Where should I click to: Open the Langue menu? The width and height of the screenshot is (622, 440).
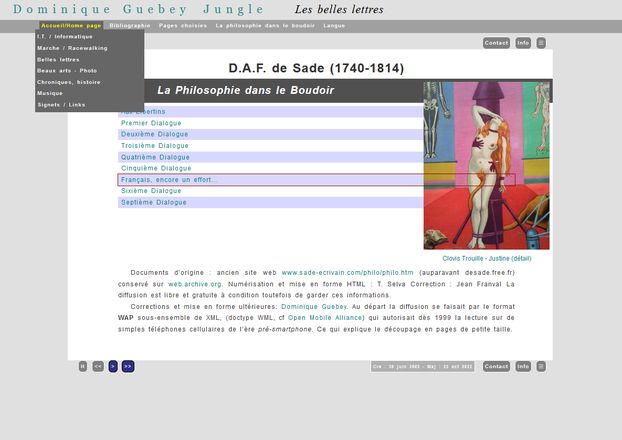(334, 25)
